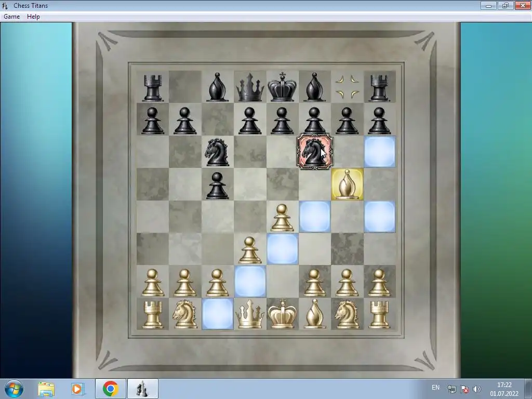This screenshot has height=399, width=532.
Task: Select the white pawn on d3
Action: [250, 250]
